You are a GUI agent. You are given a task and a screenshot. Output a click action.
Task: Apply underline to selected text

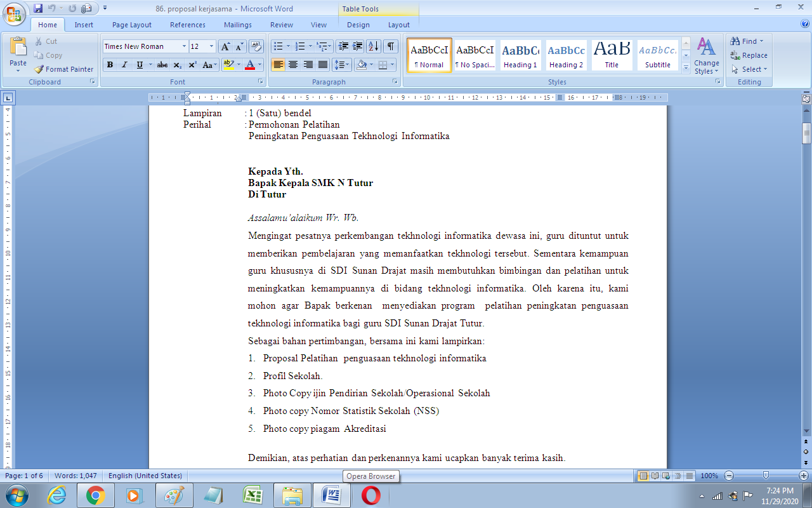pyautogui.click(x=138, y=65)
